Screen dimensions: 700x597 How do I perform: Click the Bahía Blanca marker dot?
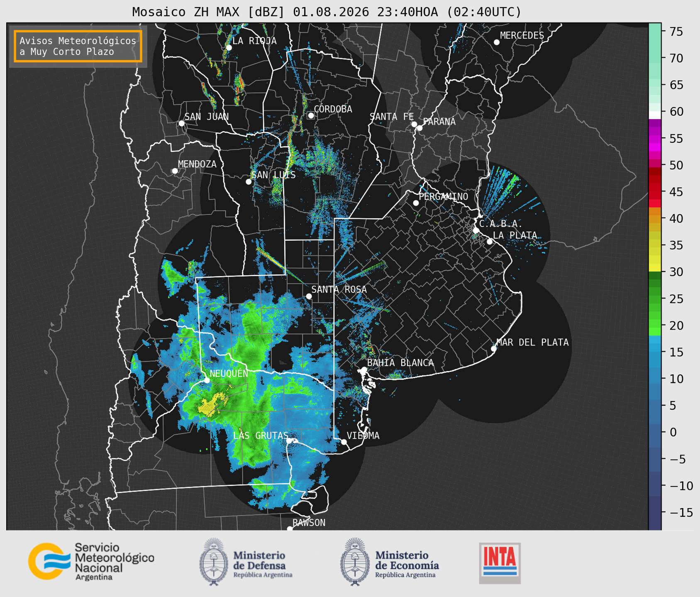point(364,369)
